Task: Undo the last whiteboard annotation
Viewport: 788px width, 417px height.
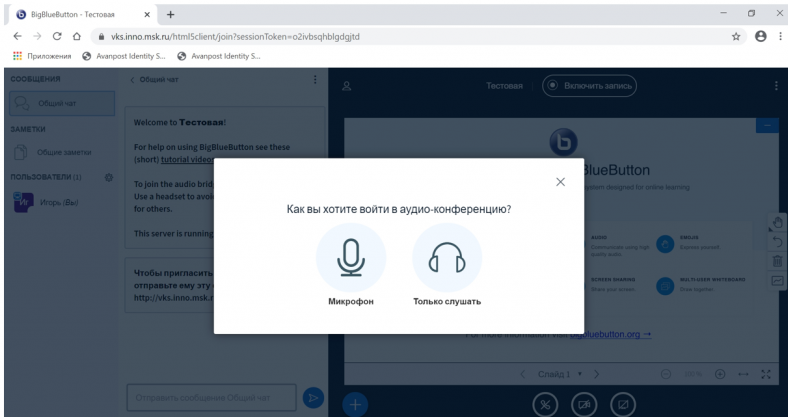Action: [778, 241]
